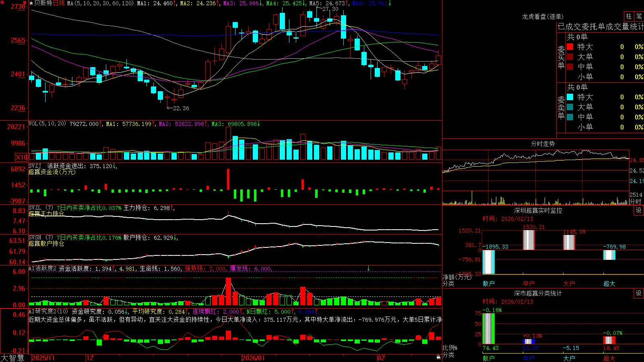Click the 笔 (tick view) button
Viewport: 644px width, 362px height.
pyautogui.click(x=639, y=16)
